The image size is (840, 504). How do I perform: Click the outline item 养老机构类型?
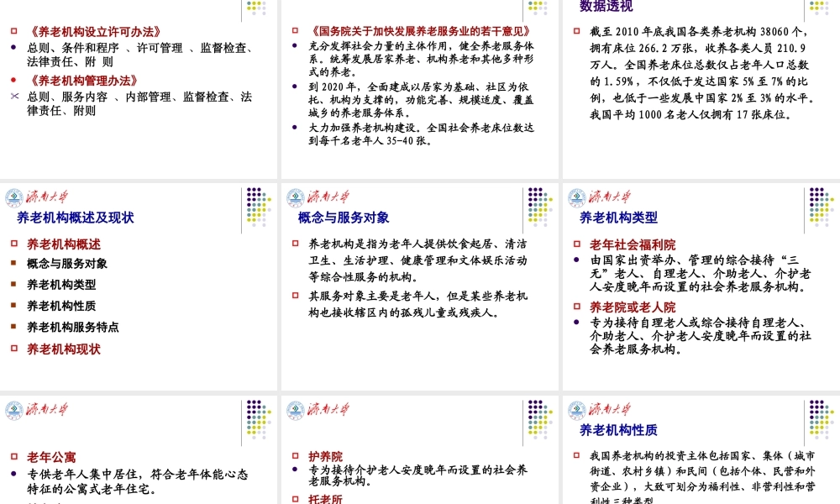tap(61, 285)
